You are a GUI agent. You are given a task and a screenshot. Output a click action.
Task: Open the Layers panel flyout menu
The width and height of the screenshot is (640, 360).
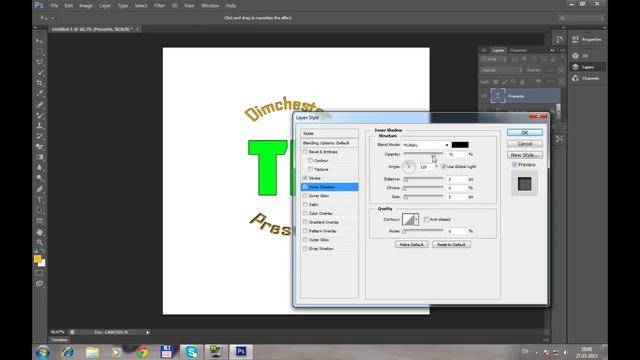(563, 50)
